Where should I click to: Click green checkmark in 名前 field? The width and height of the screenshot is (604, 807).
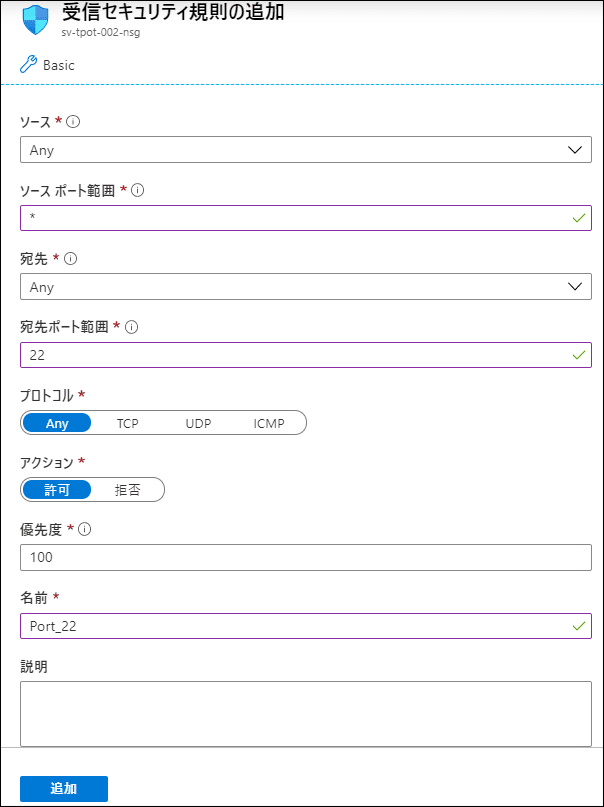point(577,626)
